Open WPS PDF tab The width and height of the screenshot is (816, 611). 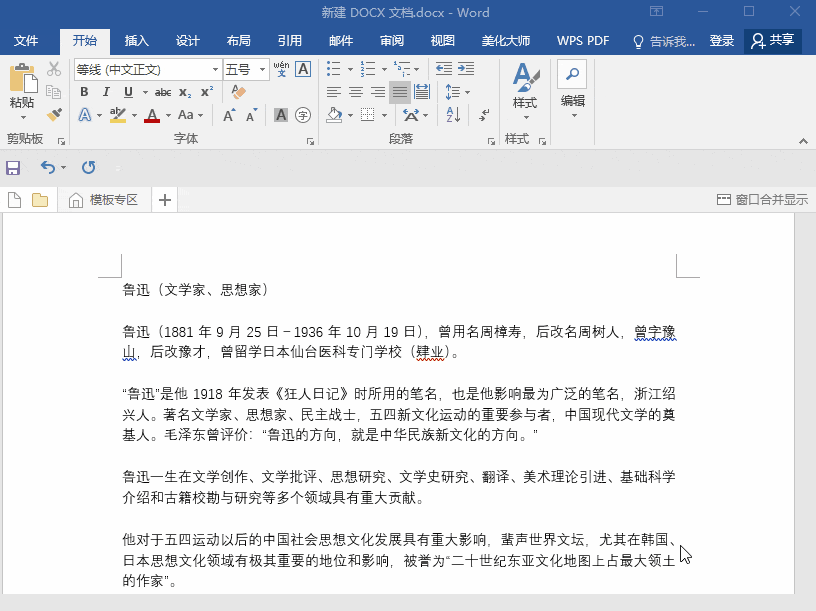[582, 41]
